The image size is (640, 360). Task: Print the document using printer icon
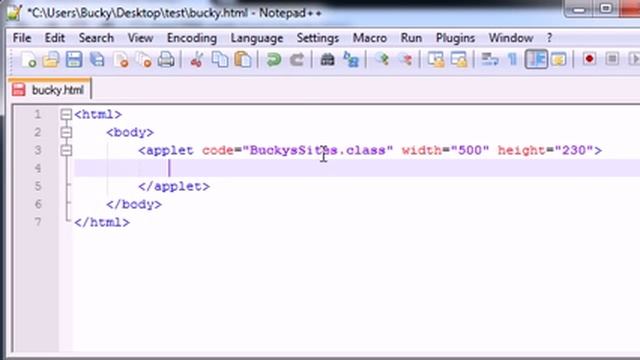(166, 60)
